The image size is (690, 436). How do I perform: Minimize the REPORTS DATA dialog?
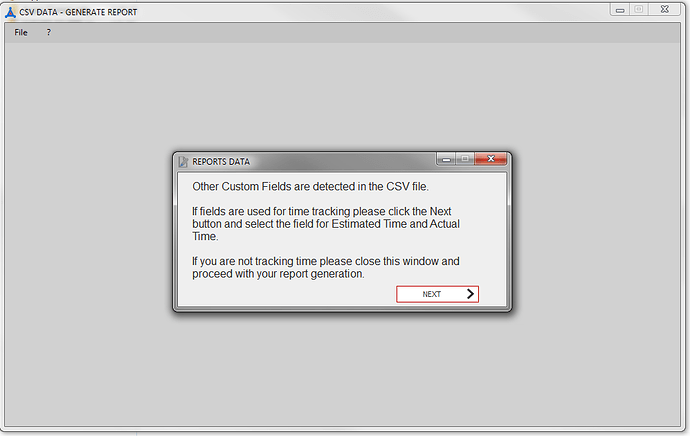pos(446,159)
